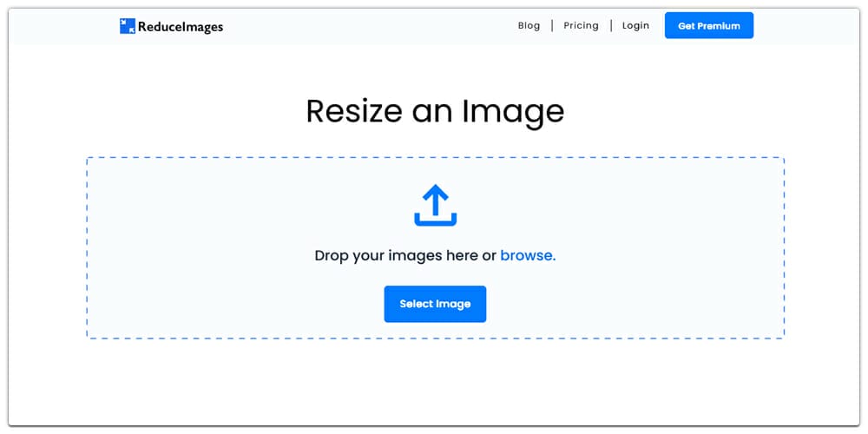This screenshot has height=434, width=868.
Task: Click the white area below the drop zone
Action: pos(435,382)
